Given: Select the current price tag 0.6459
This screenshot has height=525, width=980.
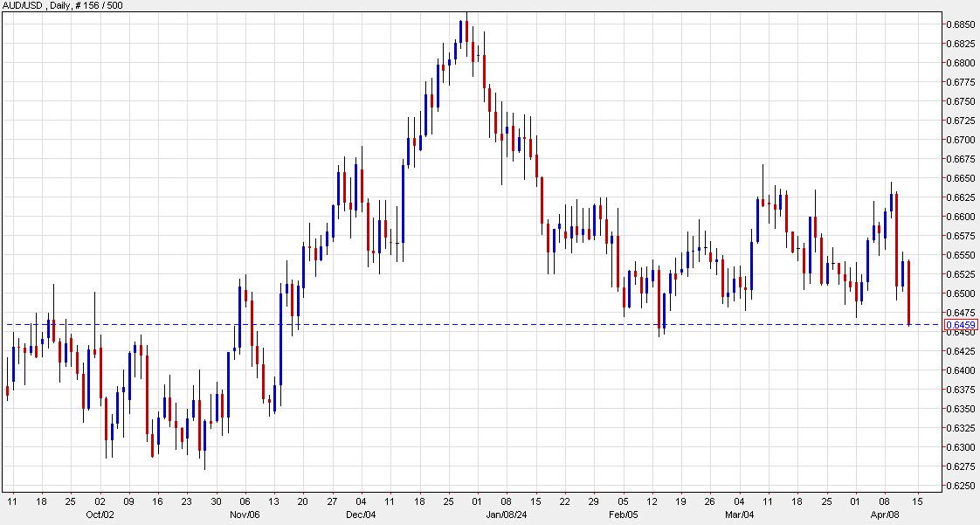Looking at the screenshot, I should pos(963,324).
